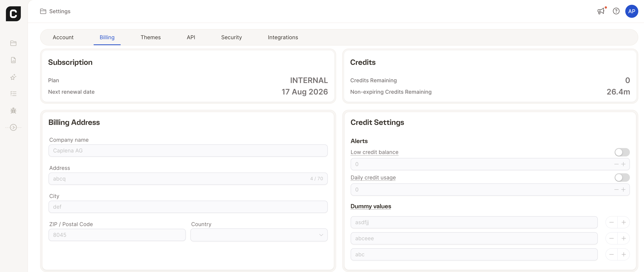Click the Low credit balance number field
The image size is (644, 272).
[490, 164]
